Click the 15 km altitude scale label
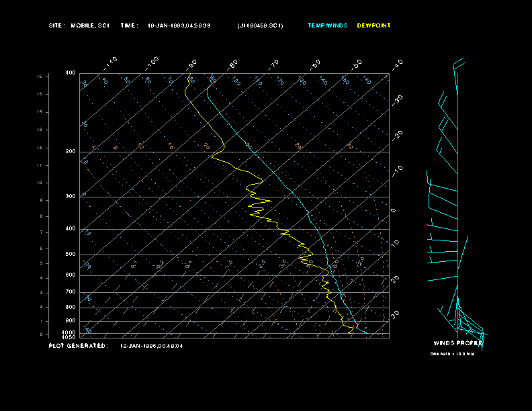The image size is (532, 411). point(40,94)
